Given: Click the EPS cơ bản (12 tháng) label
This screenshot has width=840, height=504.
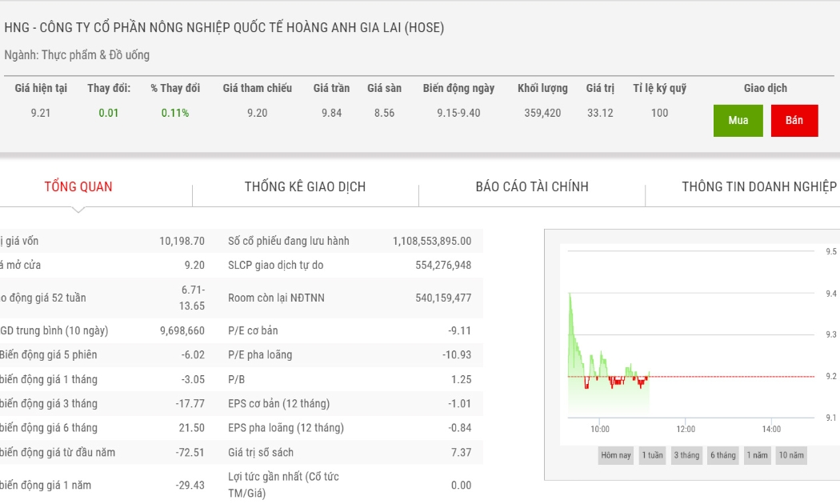Looking at the screenshot, I should point(278,403).
